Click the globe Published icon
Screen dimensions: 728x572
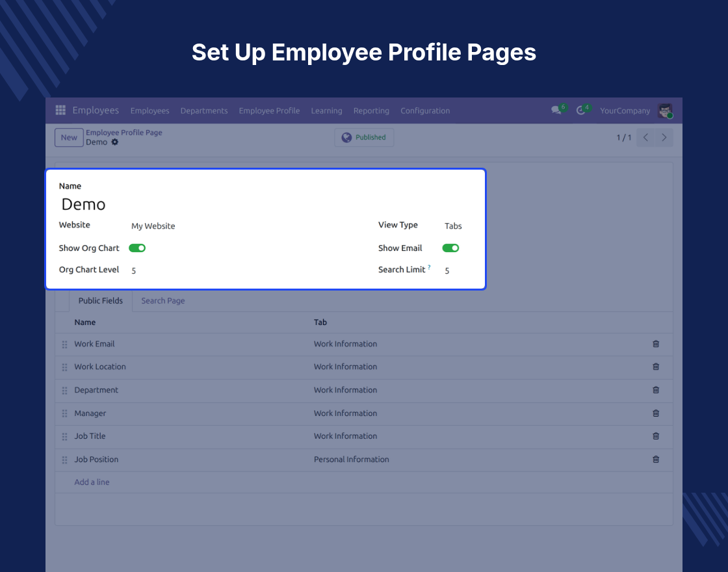pos(346,137)
